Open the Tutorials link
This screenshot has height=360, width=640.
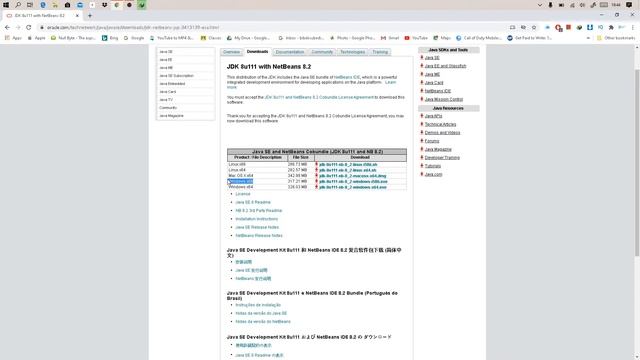click(433, 166)
